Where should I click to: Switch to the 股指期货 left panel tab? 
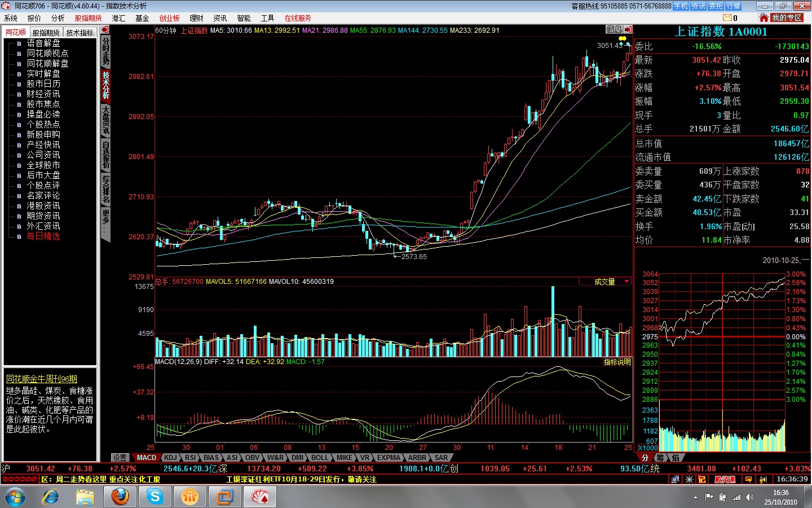pyautogui.click(x=46, y=33)
